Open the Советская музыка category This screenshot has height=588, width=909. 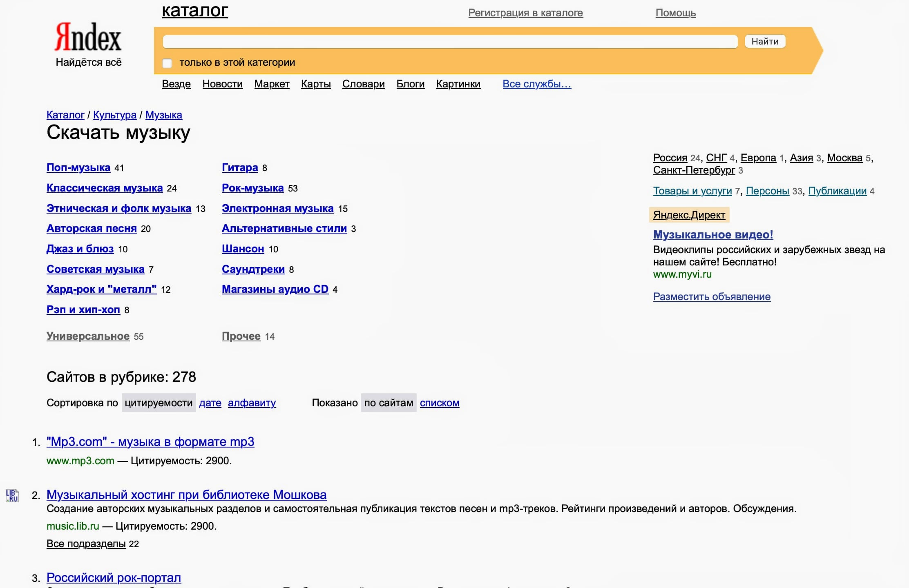tap(96, 269)
